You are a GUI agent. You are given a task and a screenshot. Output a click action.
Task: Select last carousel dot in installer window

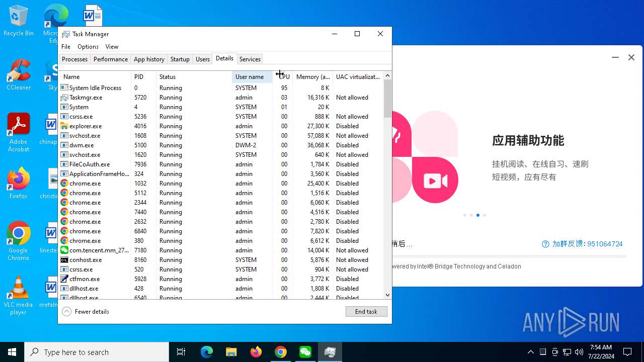485,215
